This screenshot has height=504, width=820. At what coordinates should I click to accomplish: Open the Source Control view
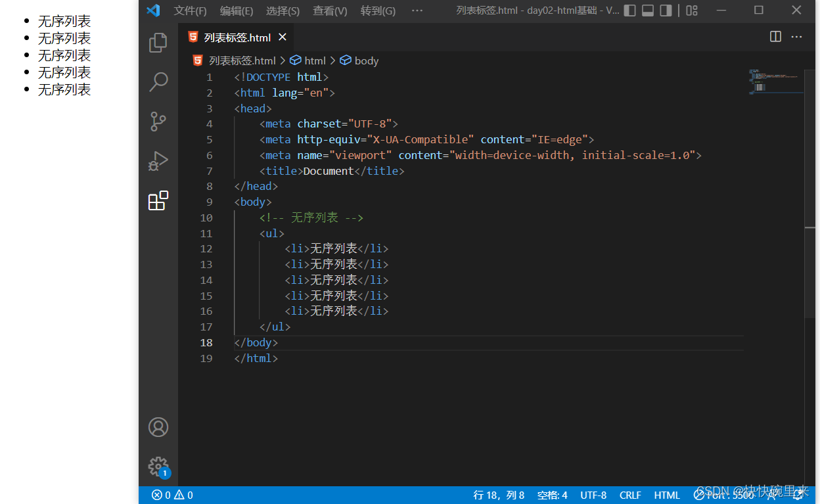(158, 122)
